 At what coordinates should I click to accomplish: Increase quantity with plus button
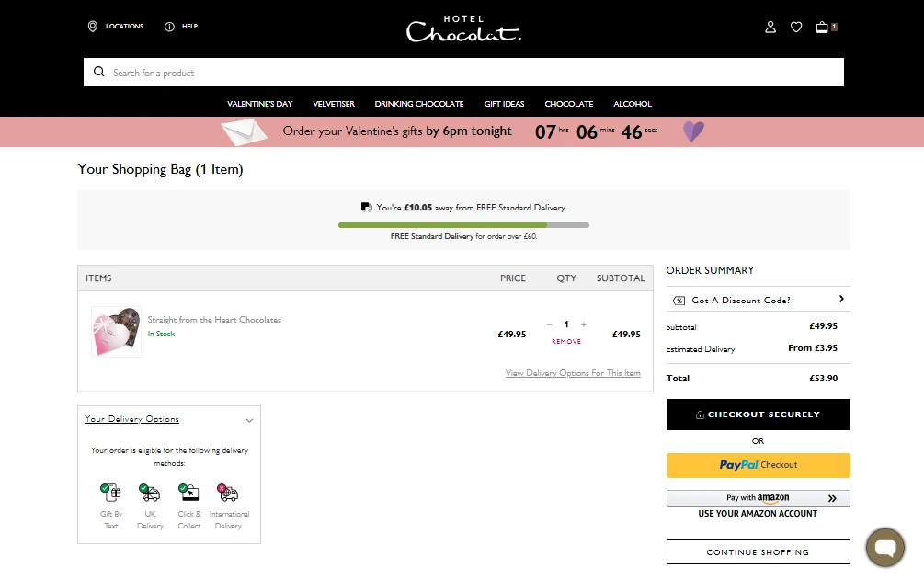point(584,324)
